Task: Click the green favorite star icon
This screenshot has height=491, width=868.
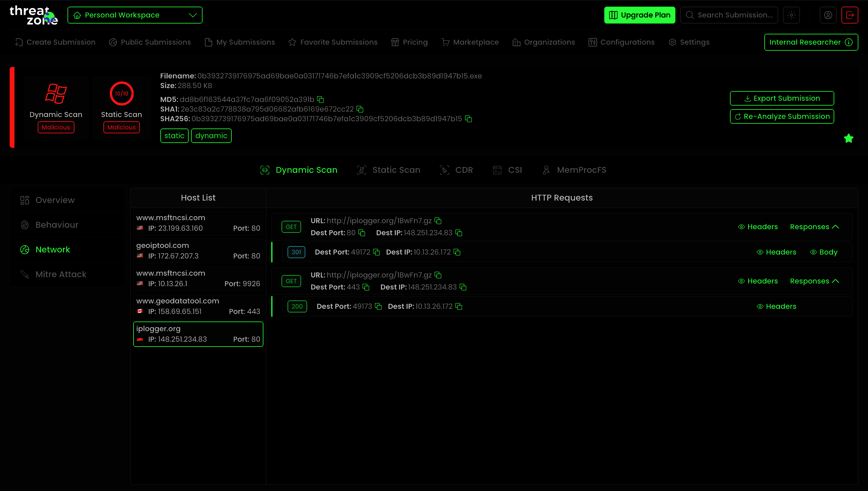Action: [848, 138]
